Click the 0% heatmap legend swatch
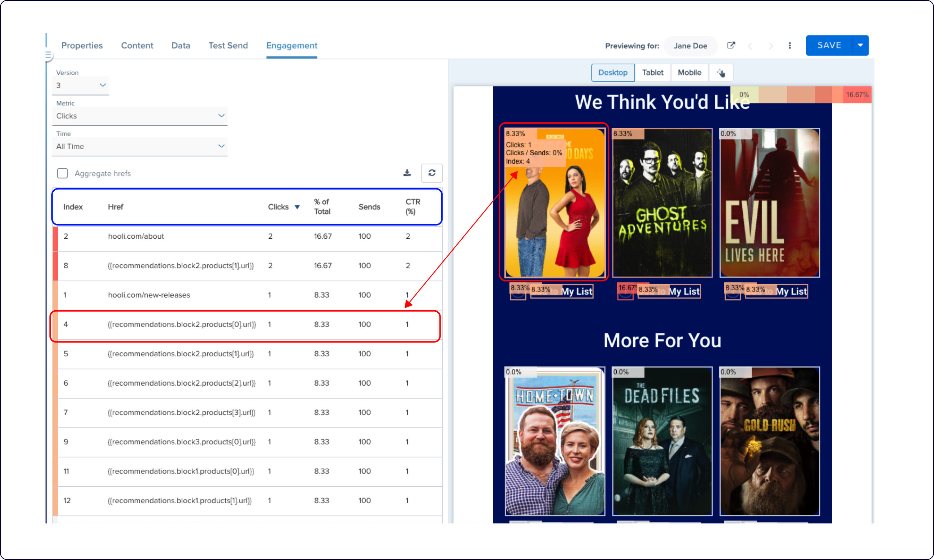The image size is (934, 560). pos(744,94)
